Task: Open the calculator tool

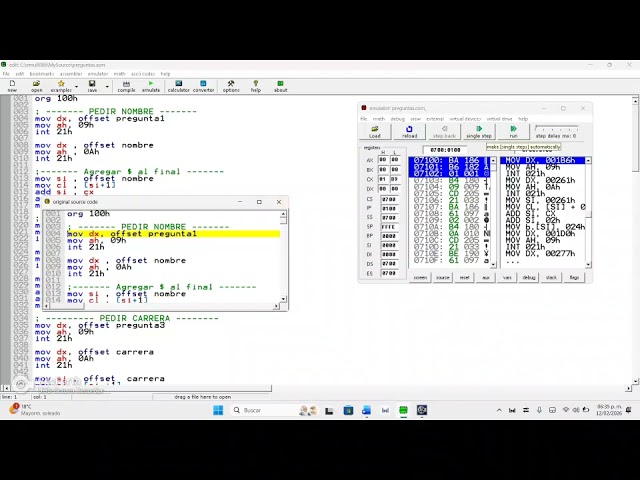Action: point(179,86)
